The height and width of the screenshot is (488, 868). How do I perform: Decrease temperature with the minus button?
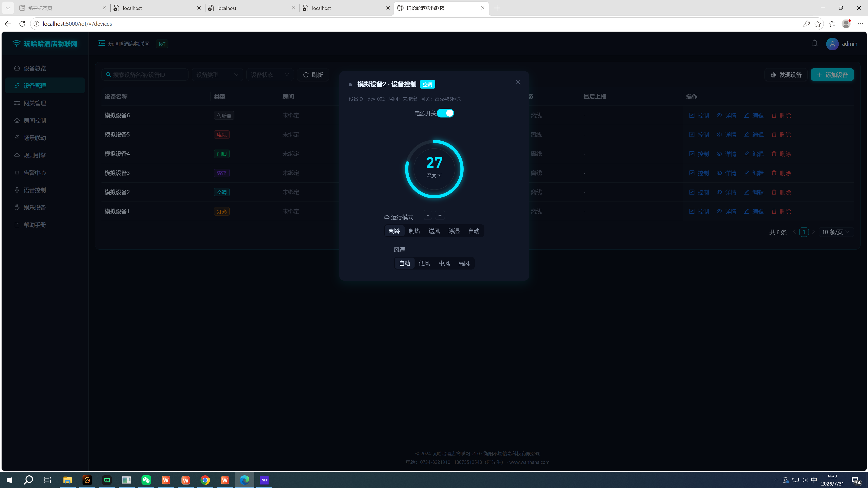(428, 215)
